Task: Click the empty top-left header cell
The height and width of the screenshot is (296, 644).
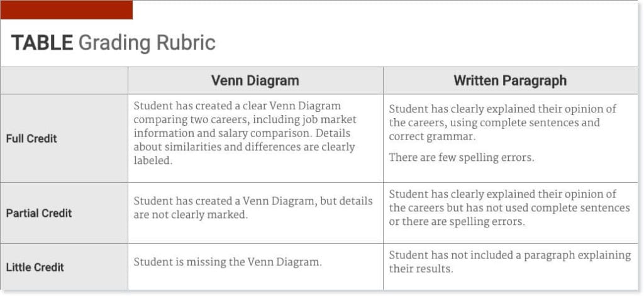Action: [x=64, y=80]
